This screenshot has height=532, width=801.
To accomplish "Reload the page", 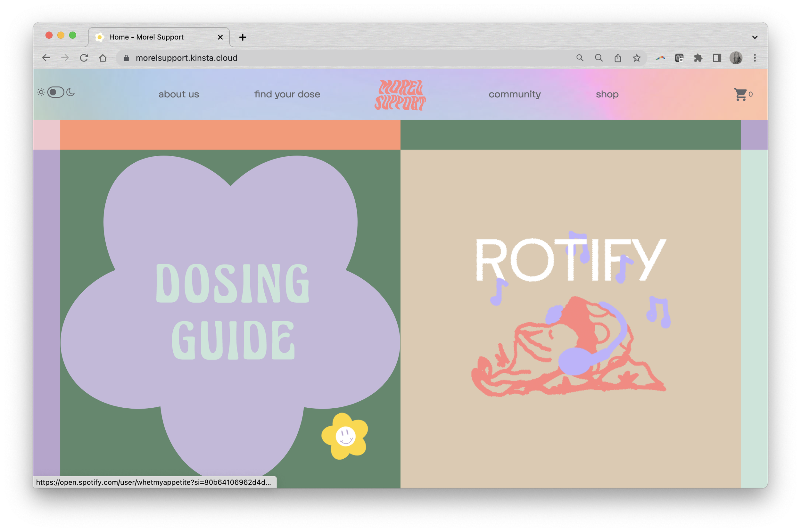I will coord(84,58).
